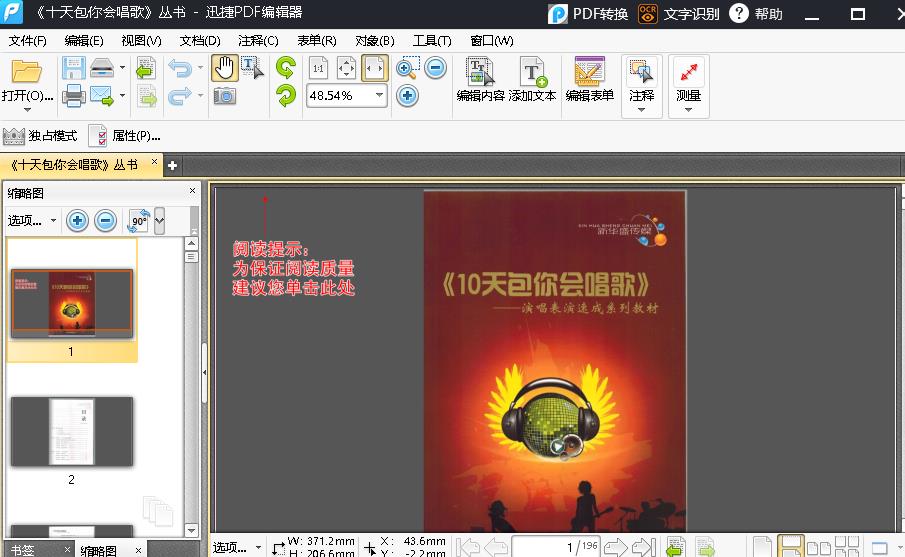Open the Window (窗口(W)) menu

point(492,41)
